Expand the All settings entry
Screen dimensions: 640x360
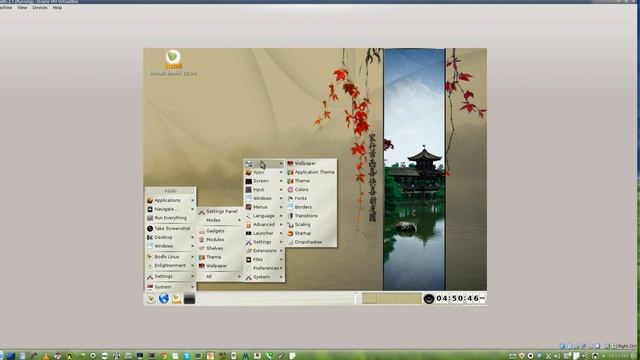tap(220, 276)
